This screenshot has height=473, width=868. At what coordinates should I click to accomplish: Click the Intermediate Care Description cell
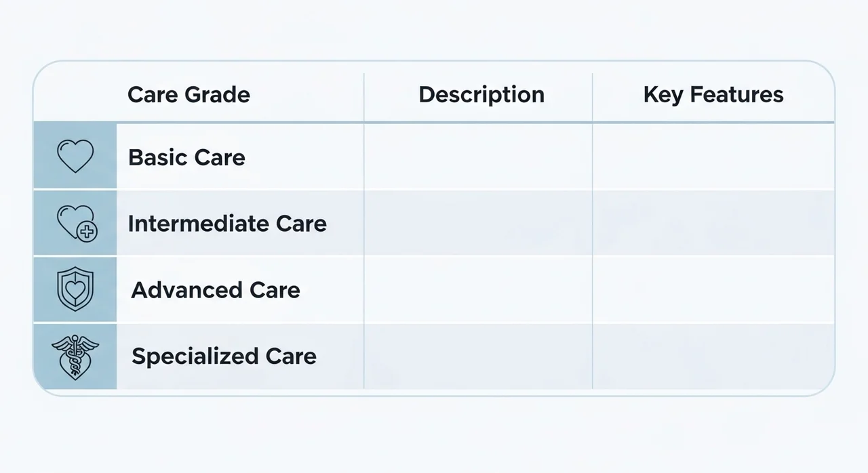click(478, 224)
